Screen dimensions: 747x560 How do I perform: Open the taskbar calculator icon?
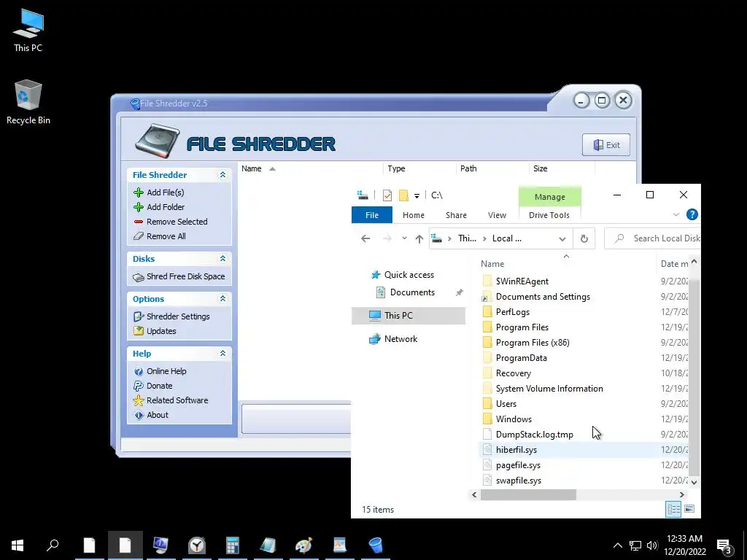point(233,545)
